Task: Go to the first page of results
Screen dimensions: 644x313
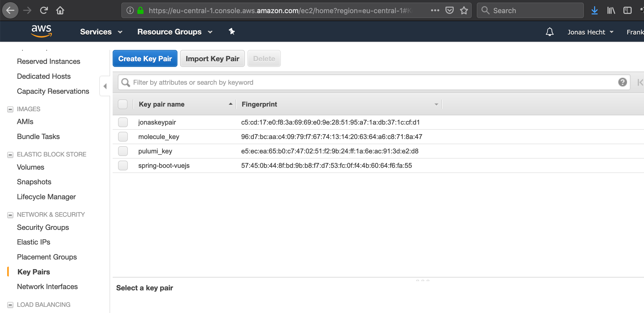Action: 640,82
